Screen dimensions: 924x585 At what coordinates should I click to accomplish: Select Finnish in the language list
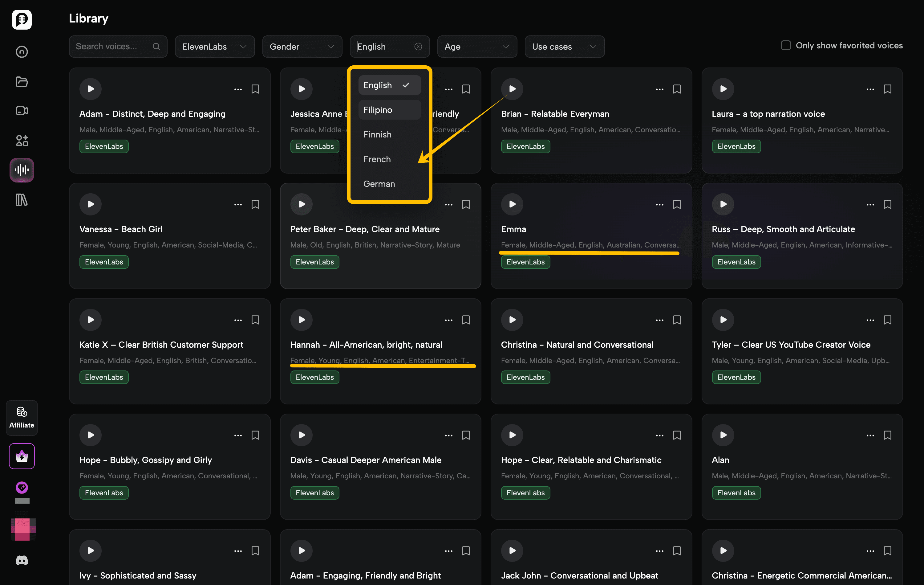pyautogui.click(x=390, y=134)
